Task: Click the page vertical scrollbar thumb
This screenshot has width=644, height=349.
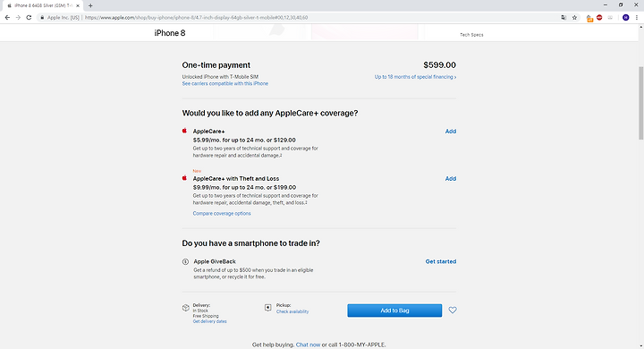Action: (640, 103)
